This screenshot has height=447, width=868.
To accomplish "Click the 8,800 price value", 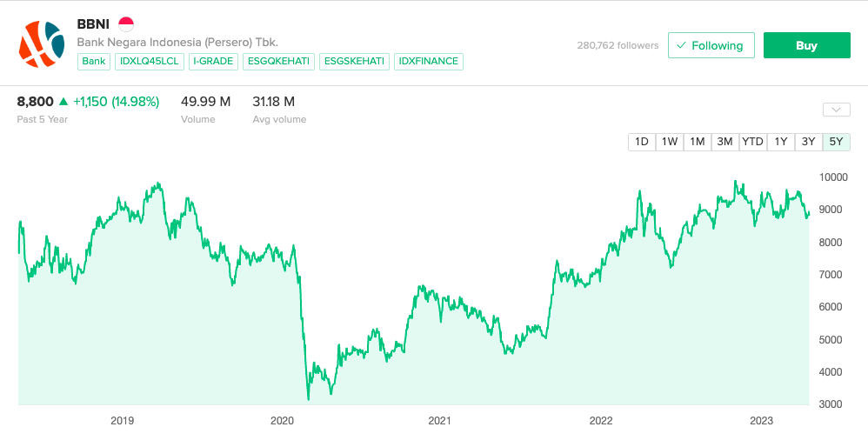I will pyautogui.click(x=36, y=102).
